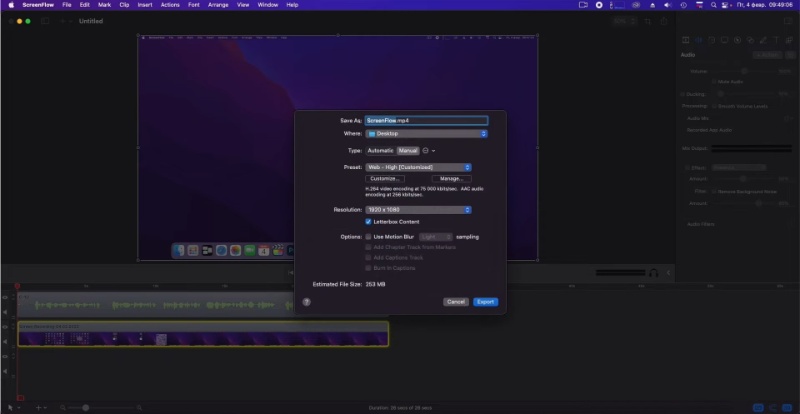800x414 pixels.
Task: Click the share icon in the toolbar
Action: pos(664,21)
